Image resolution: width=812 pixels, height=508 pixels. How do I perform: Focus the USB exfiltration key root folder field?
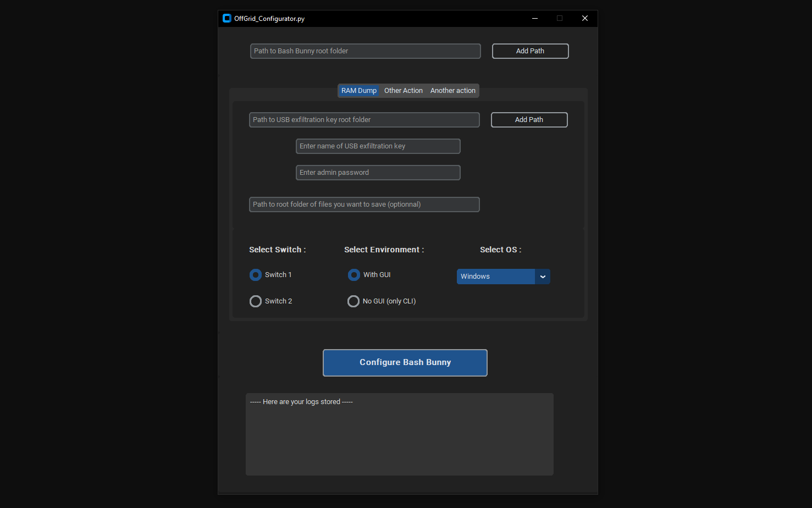tap(364, 120)
